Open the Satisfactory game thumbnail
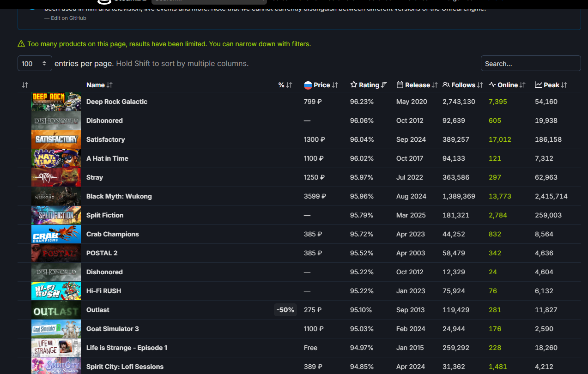 click(56, 139)
